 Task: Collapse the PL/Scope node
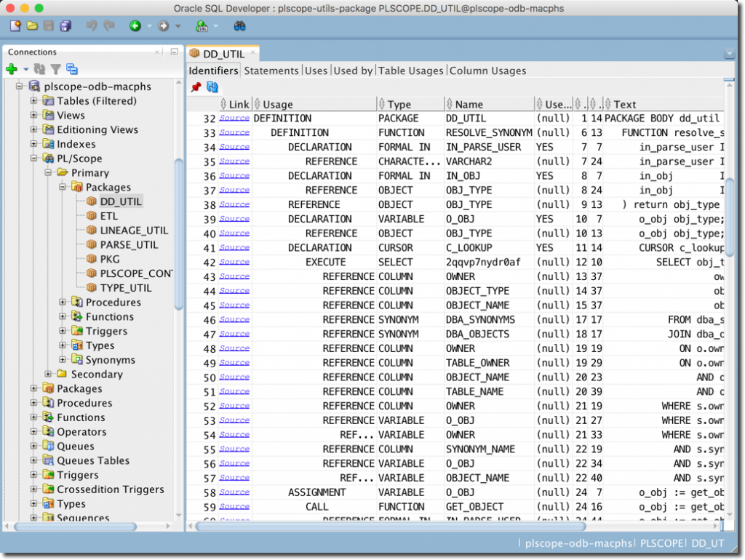(x=33, y=158)
